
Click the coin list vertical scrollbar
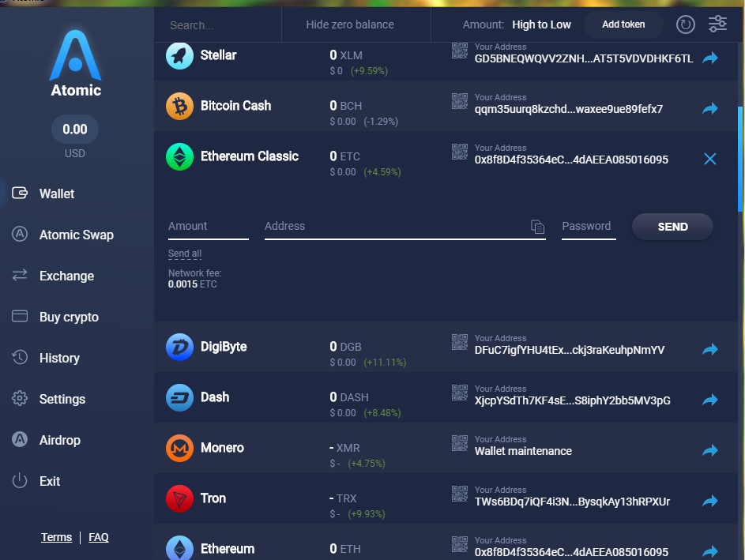click(740, 159)
